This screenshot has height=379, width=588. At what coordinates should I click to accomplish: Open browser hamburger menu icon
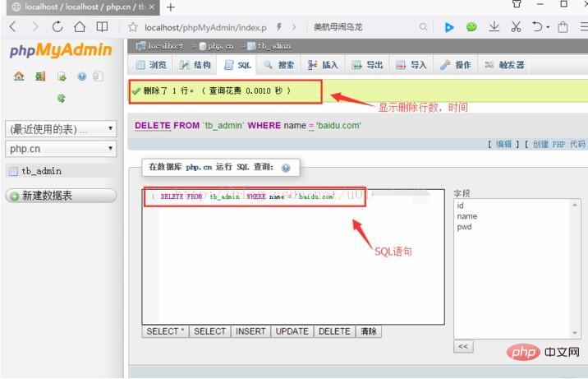click(x=584, y=27)
